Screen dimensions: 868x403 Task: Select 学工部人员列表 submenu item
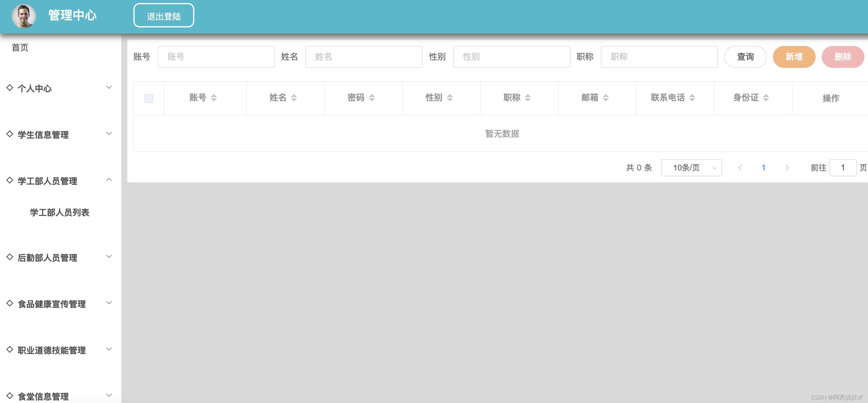point(60,212)
